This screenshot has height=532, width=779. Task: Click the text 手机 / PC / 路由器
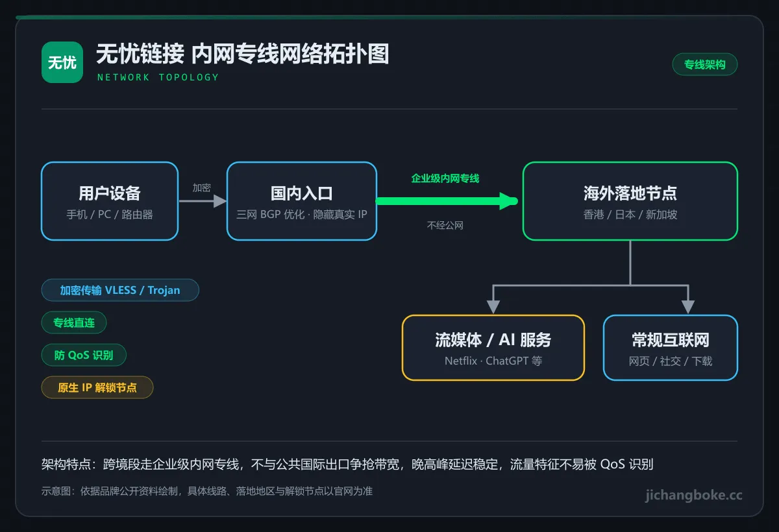(110, 214)
